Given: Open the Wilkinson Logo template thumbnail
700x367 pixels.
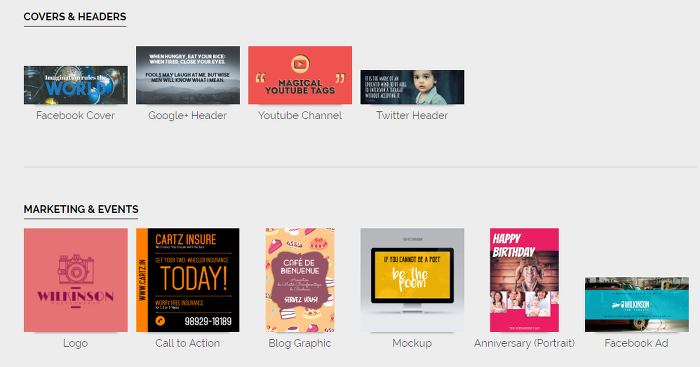Looking at the screenshot, I should (x=75, y=280).
